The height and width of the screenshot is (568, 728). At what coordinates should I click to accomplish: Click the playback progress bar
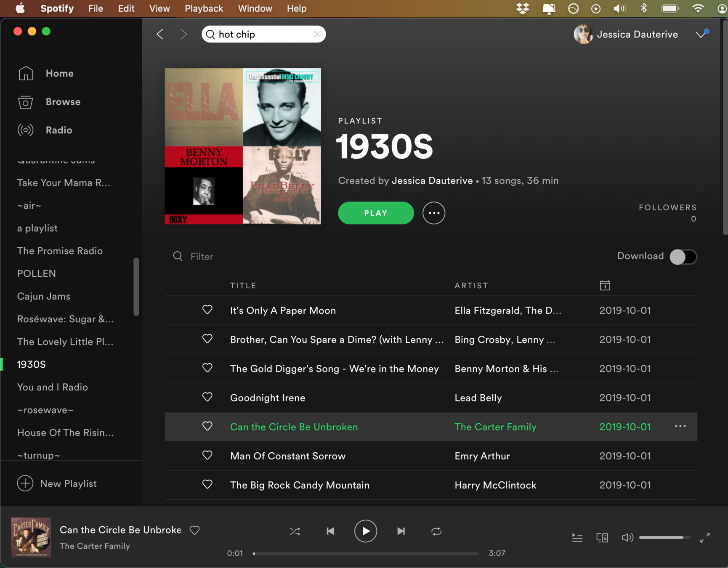click(365, 554)
